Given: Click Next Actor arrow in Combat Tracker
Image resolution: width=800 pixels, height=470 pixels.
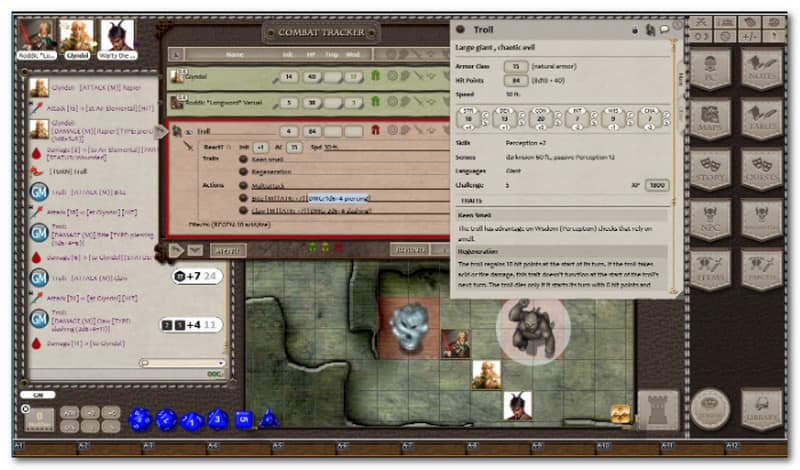Looking at the screenshot, I should click(x=176, y=250).
